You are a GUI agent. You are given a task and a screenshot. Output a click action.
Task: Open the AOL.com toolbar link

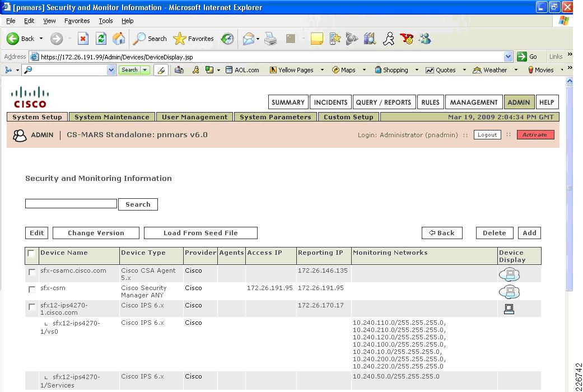[242, 70]
